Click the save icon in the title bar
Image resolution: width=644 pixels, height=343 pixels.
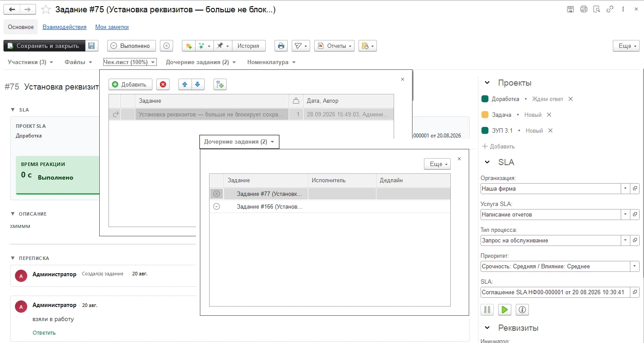[571, 9]
